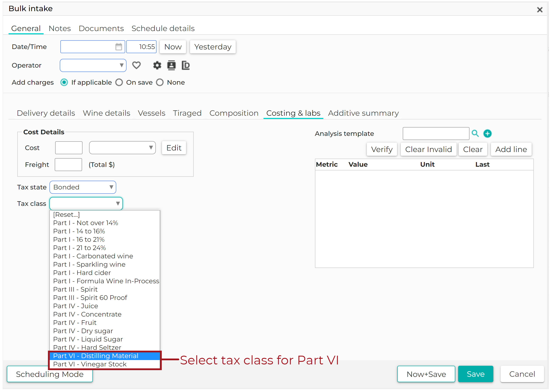Choose Part I - Sparkling wine
This screenshot has width=552, height=392.
click(x=105, y=264)
